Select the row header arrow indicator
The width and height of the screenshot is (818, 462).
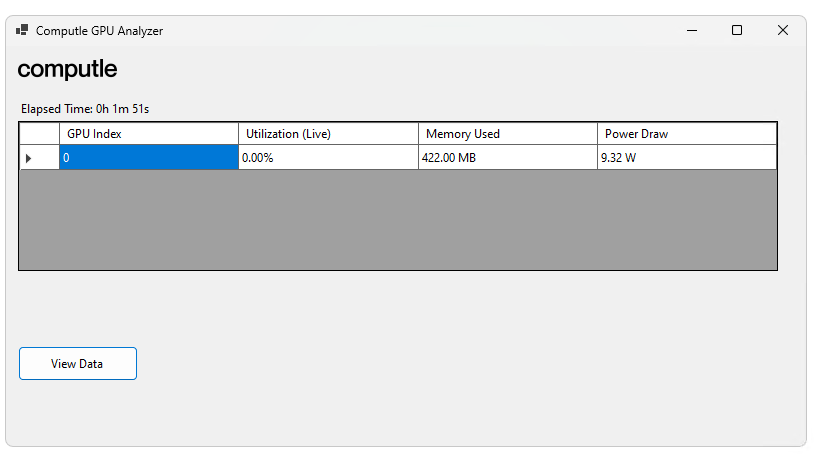[28, 158]
